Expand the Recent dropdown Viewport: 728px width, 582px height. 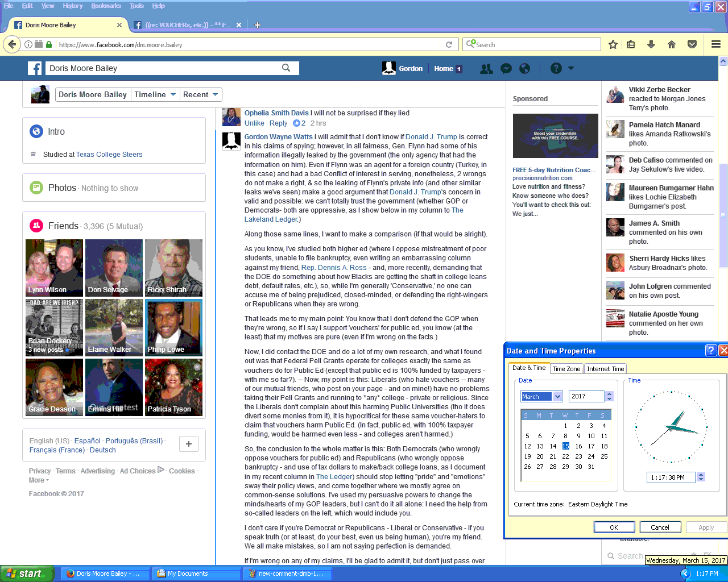point(215,95)
